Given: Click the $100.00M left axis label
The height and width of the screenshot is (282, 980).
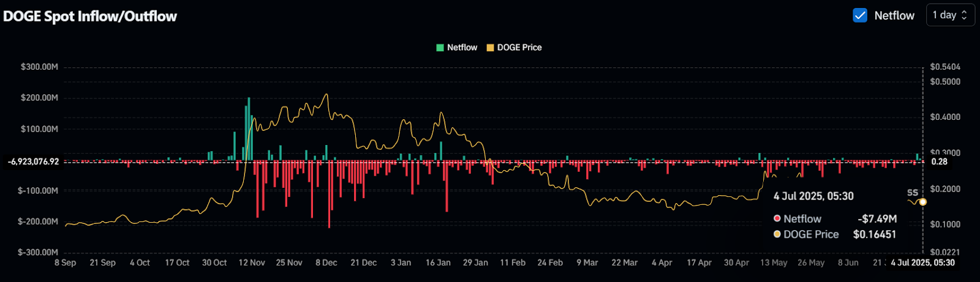Looking at the screenshot, I should pos(39,129).
